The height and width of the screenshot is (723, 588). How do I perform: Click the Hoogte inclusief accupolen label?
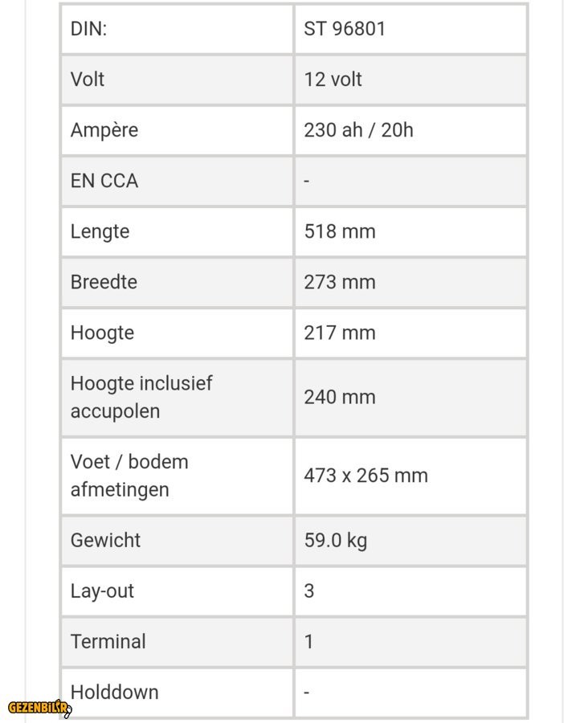click(x=141, y=397)
